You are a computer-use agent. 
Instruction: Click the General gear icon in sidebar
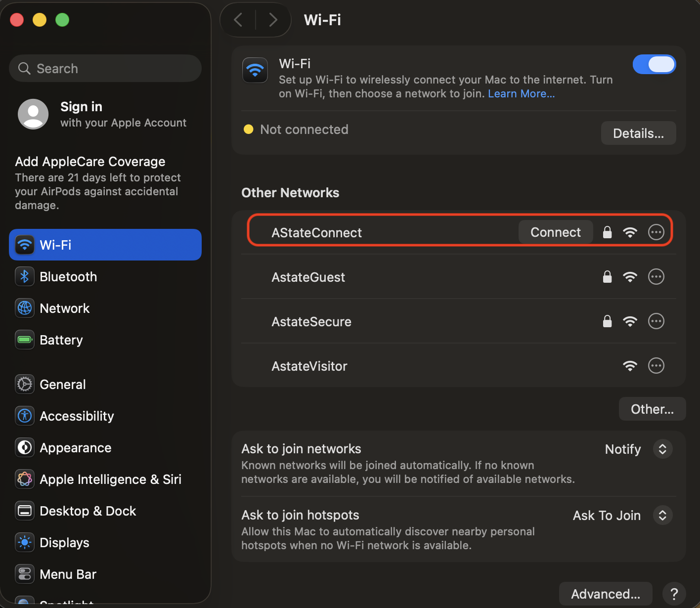[25, 385]
